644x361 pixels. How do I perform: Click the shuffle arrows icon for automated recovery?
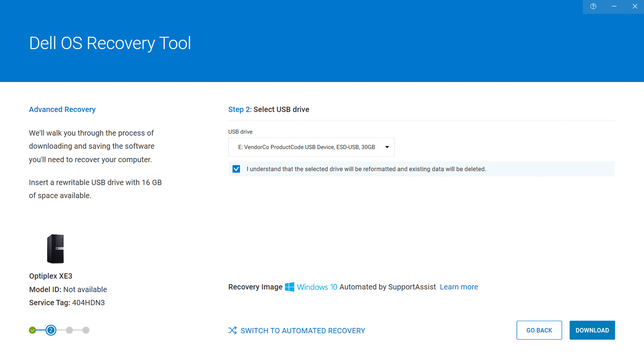click(233, 330)
